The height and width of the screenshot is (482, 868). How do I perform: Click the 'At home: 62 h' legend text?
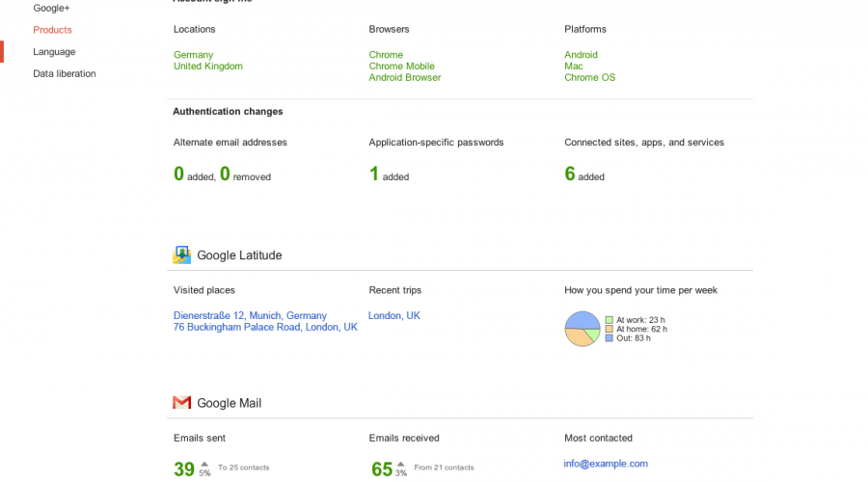tap(641, 329)
